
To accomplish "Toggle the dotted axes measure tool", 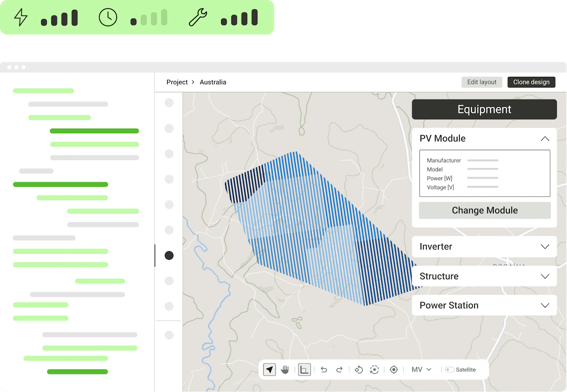I will pos(304,370).
